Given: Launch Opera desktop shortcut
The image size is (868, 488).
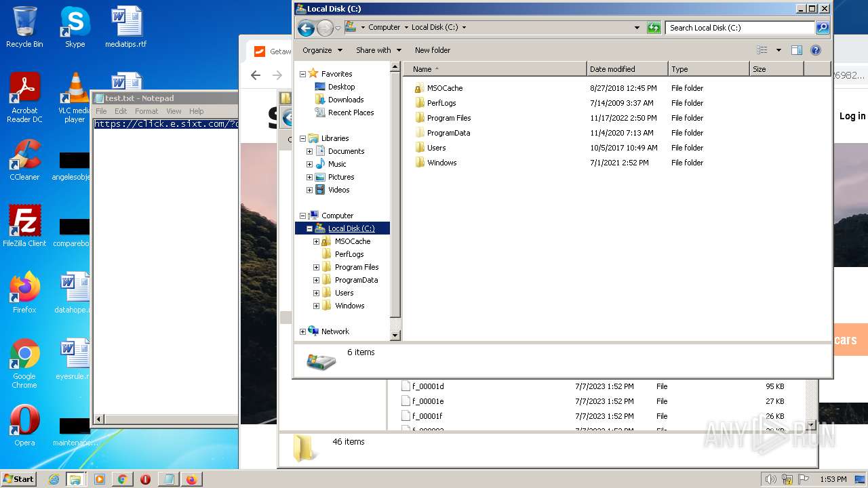Looking at the screenshot, I should click(x=24, y=426).
